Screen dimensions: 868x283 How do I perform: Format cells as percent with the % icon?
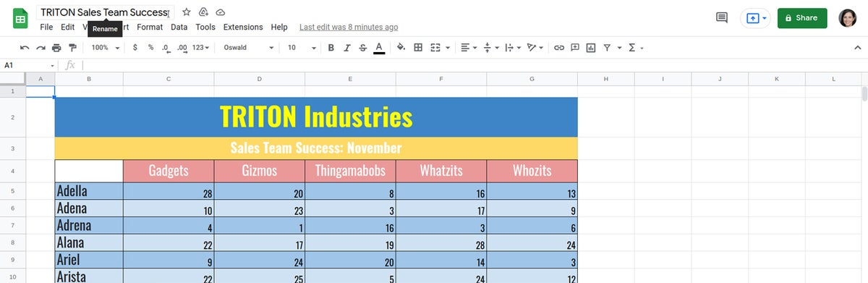pyautogui.click(x=150, y=48)
